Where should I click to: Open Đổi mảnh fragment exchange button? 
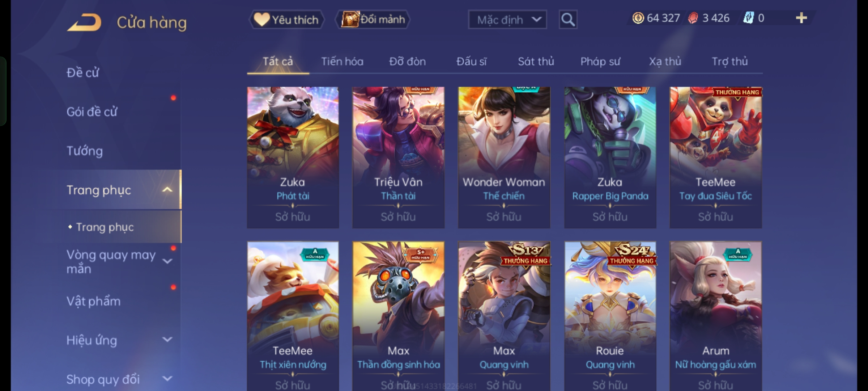373,20
